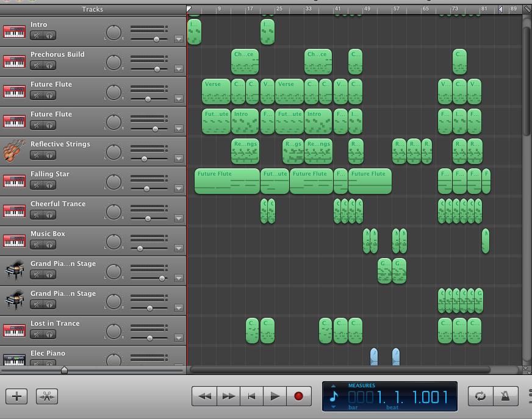The height and width of the screenshot is (419, 532).
Task: Select the first Ch...ce region in Prechorus Build
Action: [x=245, y=62]
